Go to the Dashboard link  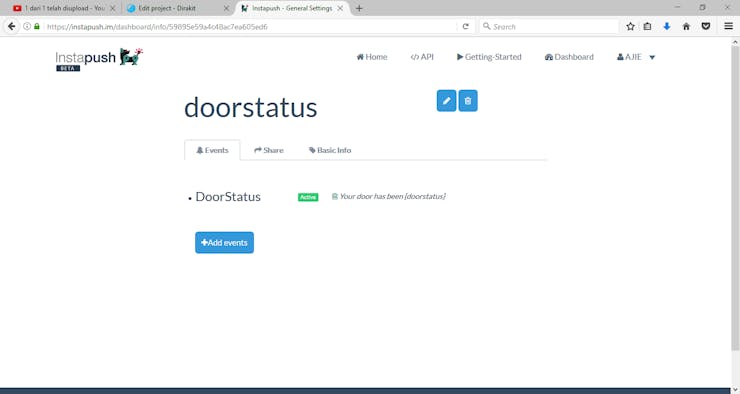(x=569, y=57)
